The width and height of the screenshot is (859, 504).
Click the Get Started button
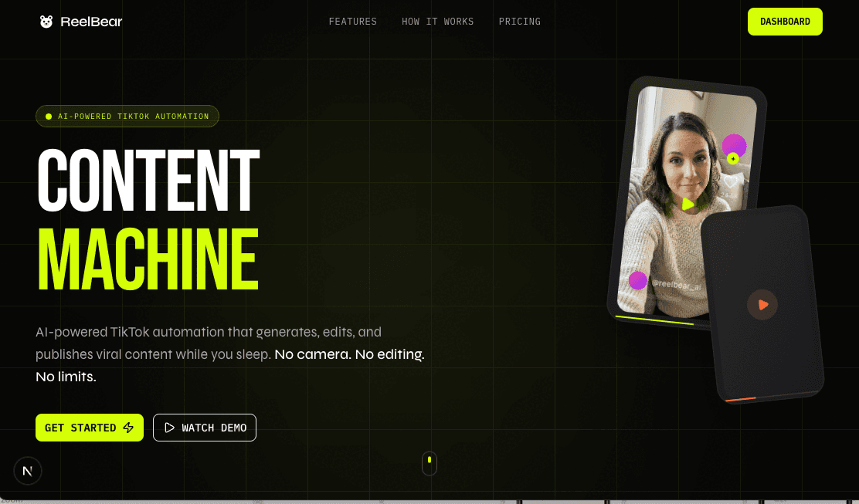(x=90, y=428)
